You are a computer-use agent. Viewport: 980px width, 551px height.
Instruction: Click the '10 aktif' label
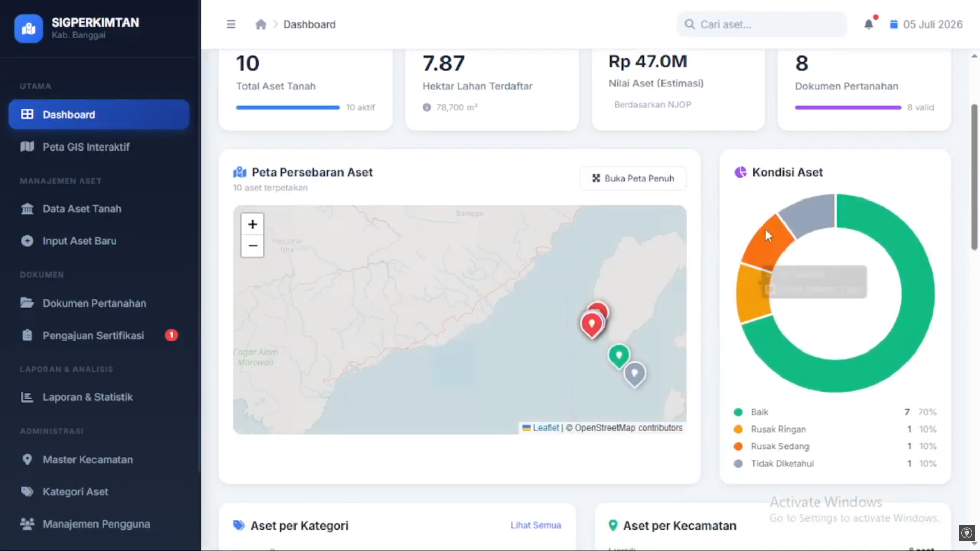coord(360,107)
